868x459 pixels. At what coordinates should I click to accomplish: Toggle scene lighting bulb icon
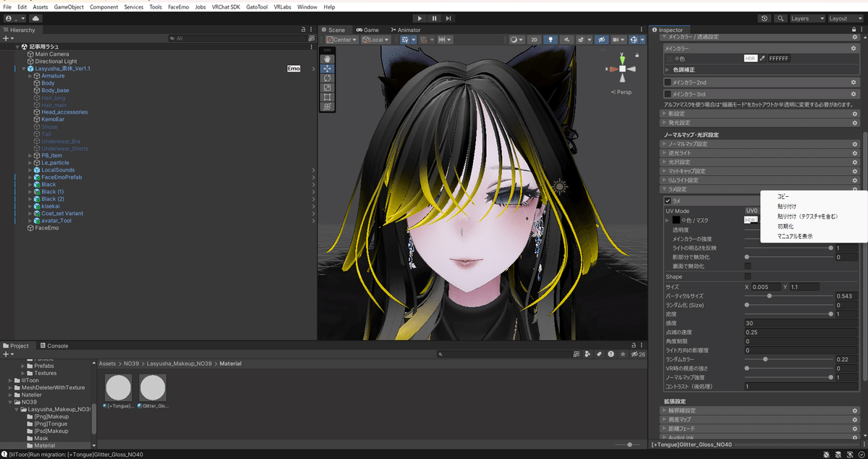point(550,40)
